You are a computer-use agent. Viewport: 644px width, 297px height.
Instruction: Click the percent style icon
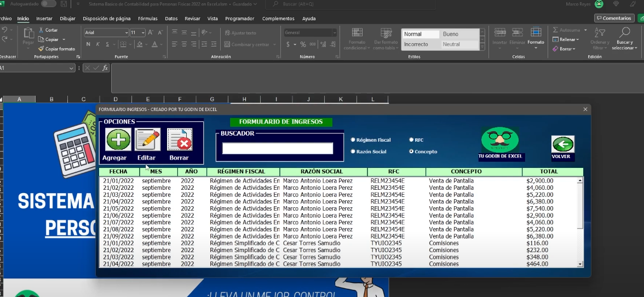tap(303, 44)
